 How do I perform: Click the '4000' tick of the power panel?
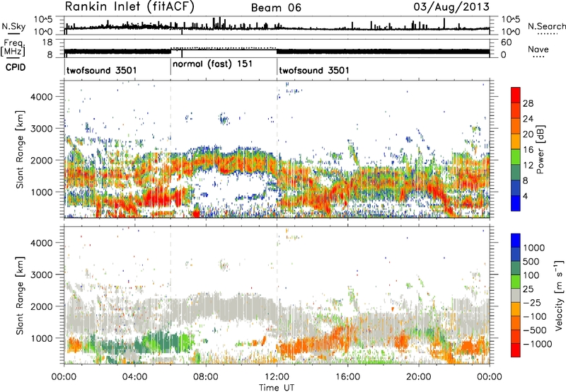pos(41,97)
